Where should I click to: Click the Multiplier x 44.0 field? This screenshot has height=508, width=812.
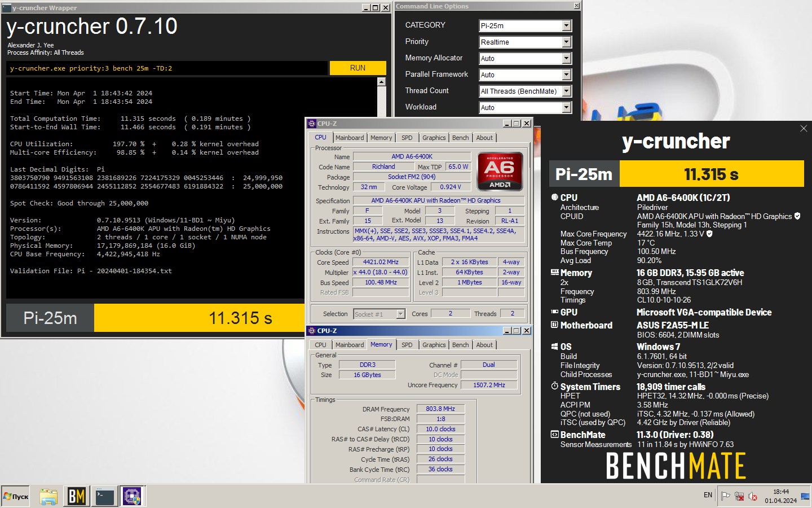[381, 272]
